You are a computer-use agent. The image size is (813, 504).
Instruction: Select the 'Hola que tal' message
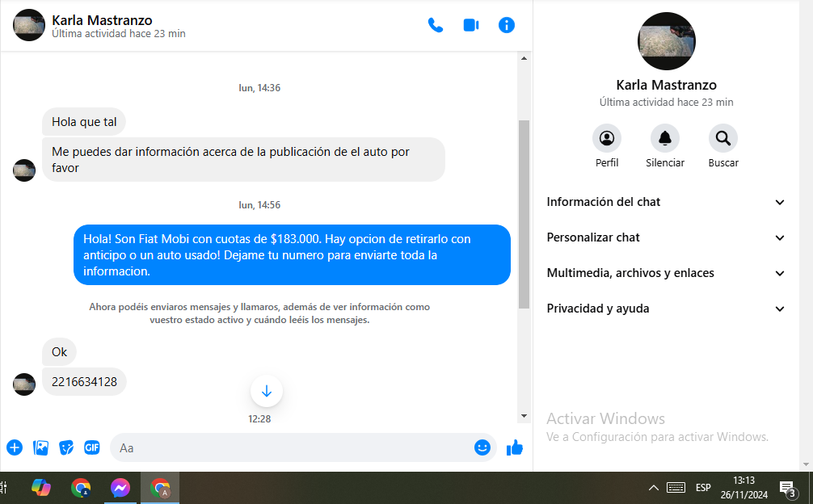84,122
